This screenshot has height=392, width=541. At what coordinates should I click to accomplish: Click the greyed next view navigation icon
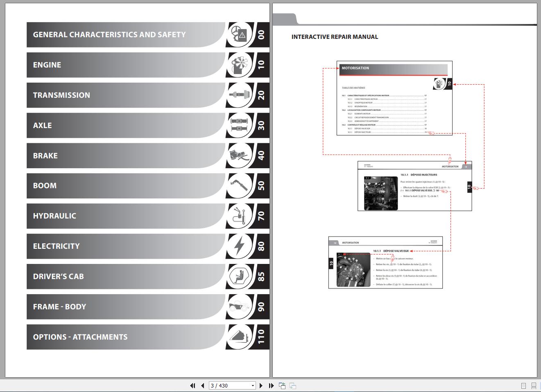[293, 385]
